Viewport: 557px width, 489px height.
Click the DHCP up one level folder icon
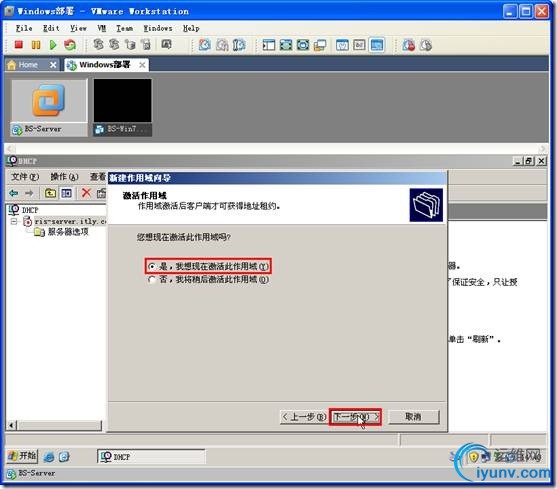[50, 193]
